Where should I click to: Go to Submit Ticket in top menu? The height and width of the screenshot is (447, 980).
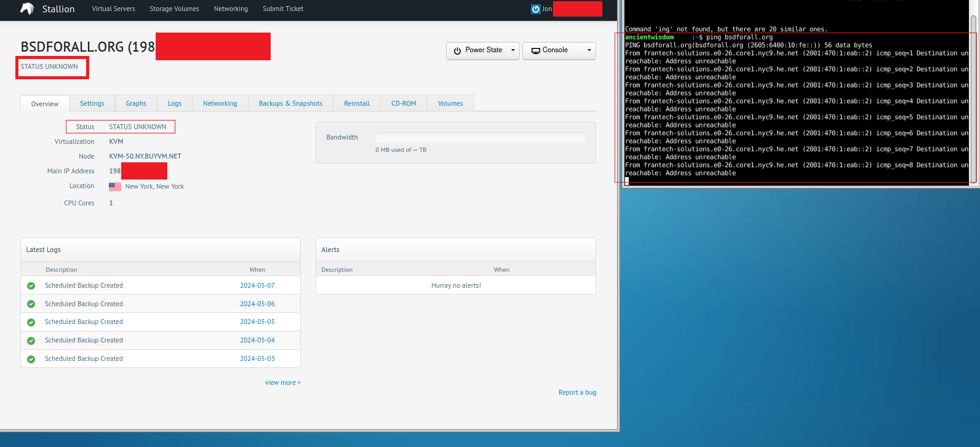(x=283, y=9)
